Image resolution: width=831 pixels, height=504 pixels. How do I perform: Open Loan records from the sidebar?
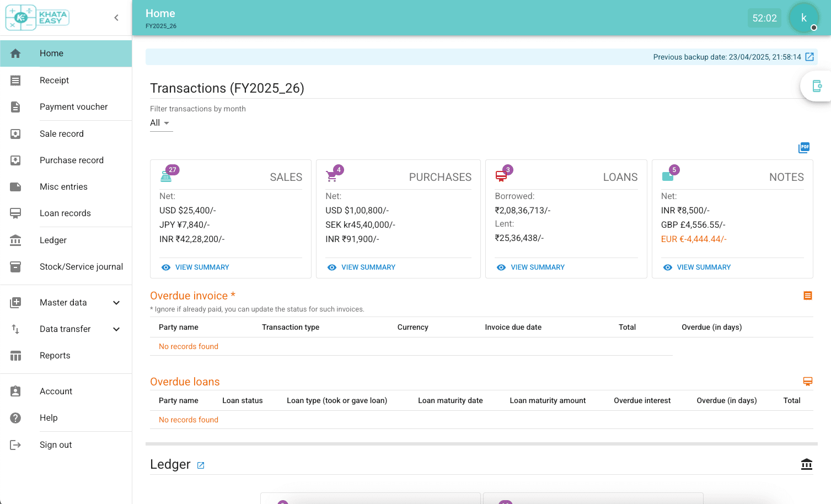(x=64, y=213)
